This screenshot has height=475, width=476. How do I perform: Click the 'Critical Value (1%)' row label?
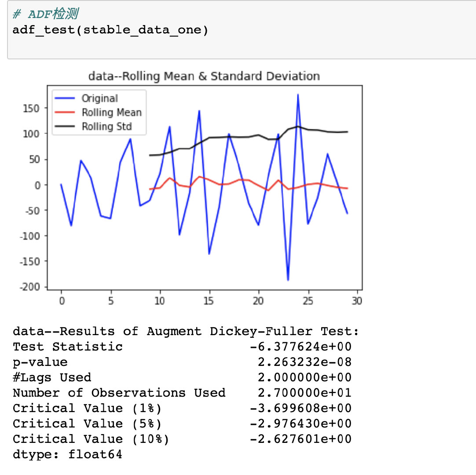[x=87, y=408]
